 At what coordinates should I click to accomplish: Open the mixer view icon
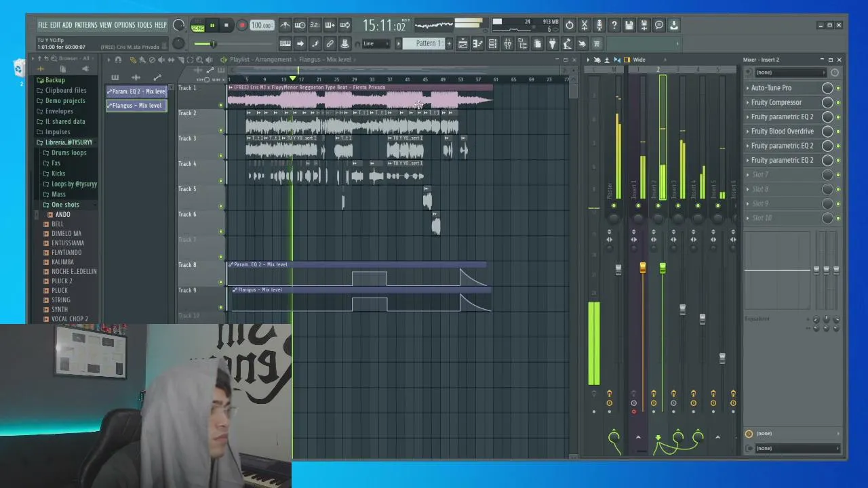click(x=507, y=43)
